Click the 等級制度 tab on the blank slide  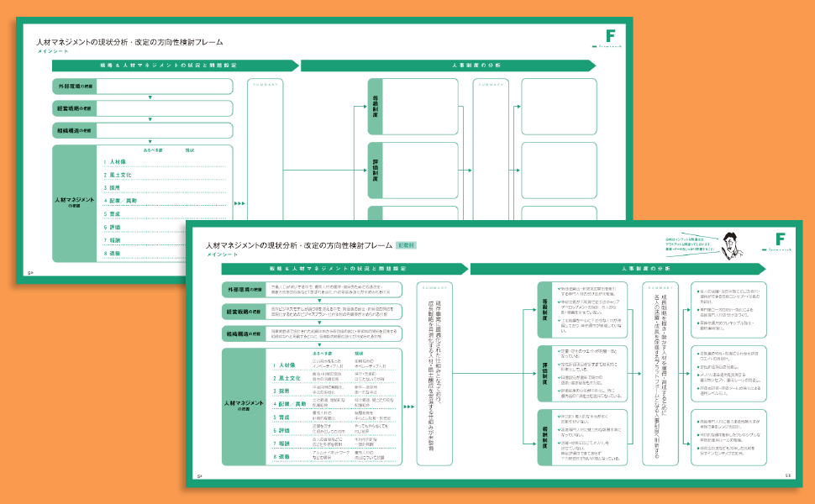(x=376, y=107)
